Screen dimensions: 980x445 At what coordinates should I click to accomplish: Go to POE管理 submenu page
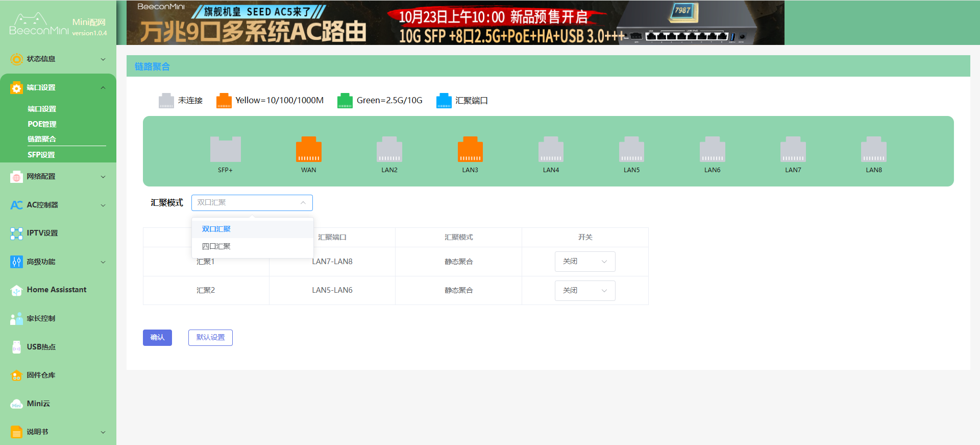42,124
